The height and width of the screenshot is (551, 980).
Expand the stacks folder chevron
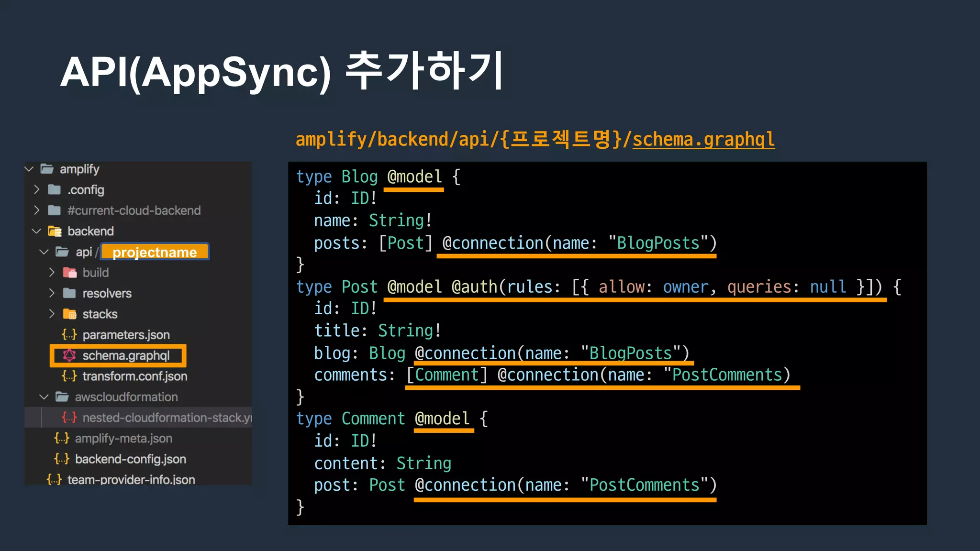click(x=52, y=314)
